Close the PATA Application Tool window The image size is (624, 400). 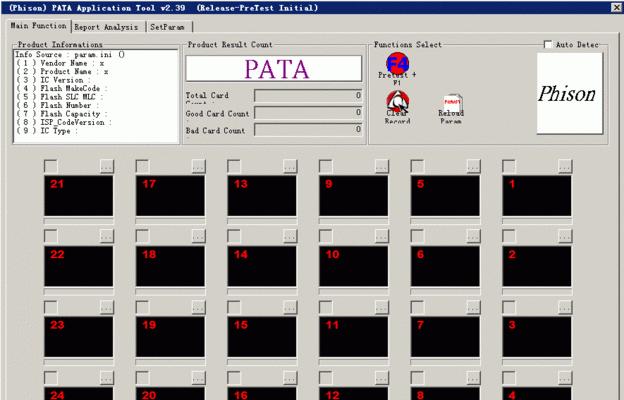pyautogui.click(x=616, y=7)
